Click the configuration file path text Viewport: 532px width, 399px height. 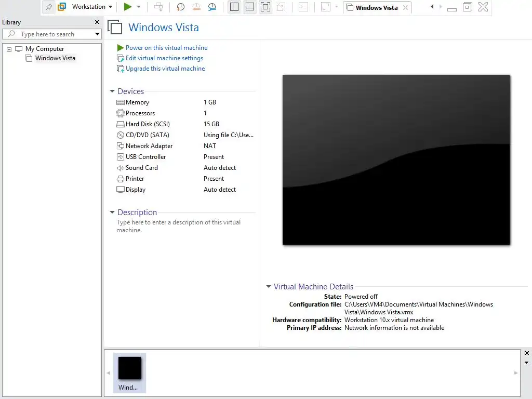419,308
